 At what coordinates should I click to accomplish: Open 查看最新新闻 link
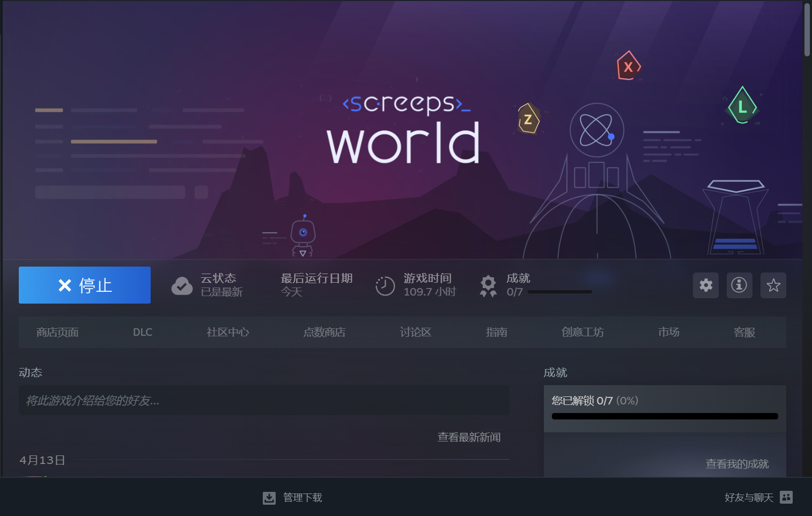[469, 437]
